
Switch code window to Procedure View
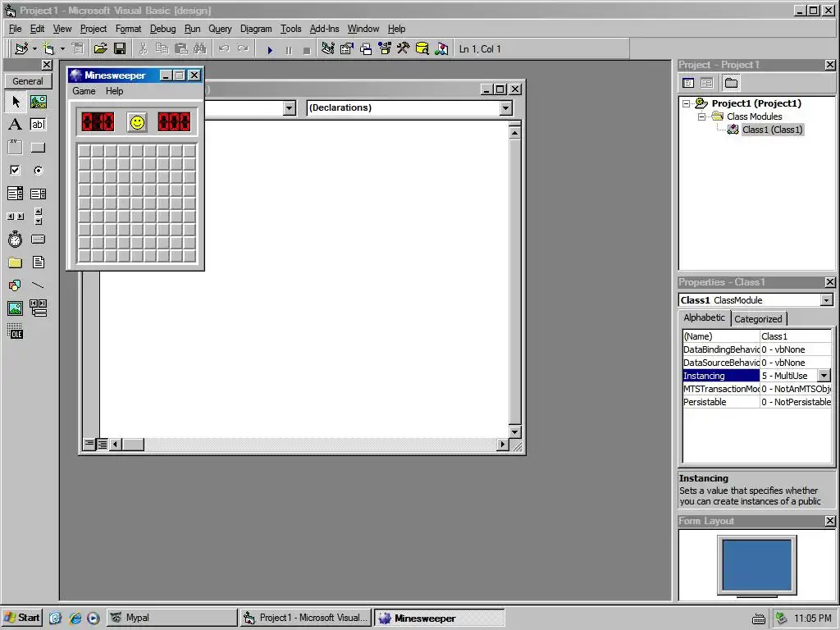click(89, 444)
